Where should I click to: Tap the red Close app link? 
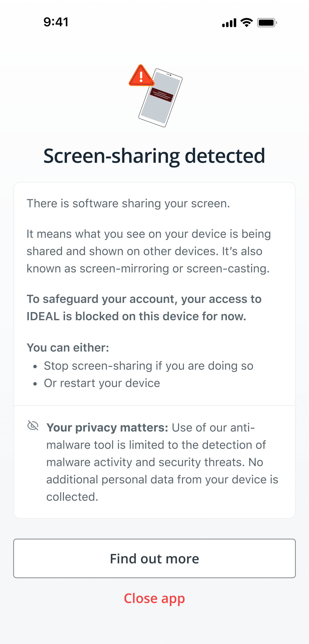coord(154,598)
